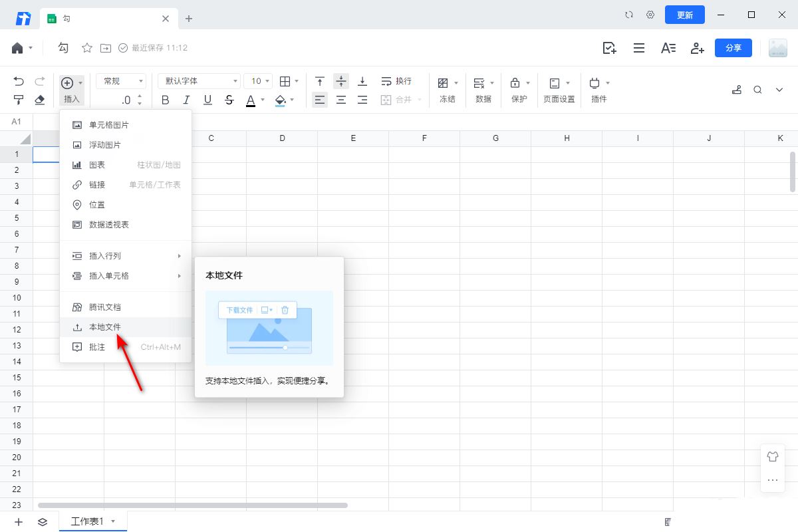Image resolution: width=798 pixels, height=532 pixels.
Task: Toggle bold formatting
Action: (x=166, y=100)
